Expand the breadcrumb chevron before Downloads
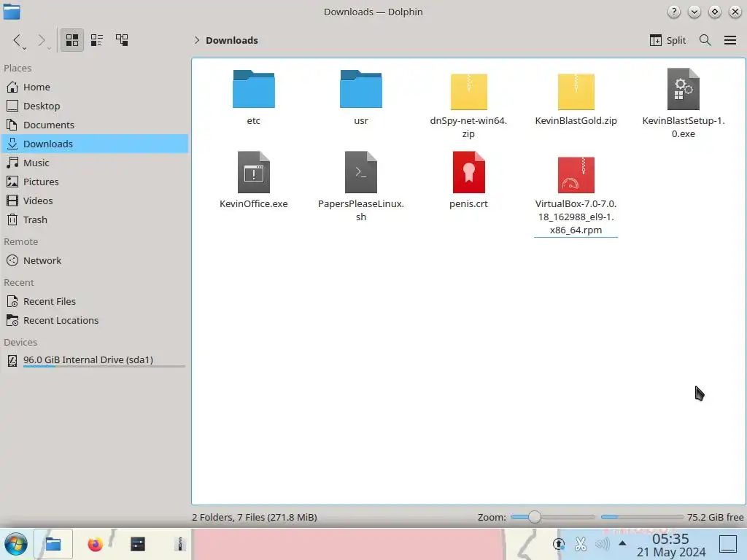 point(196,41)
